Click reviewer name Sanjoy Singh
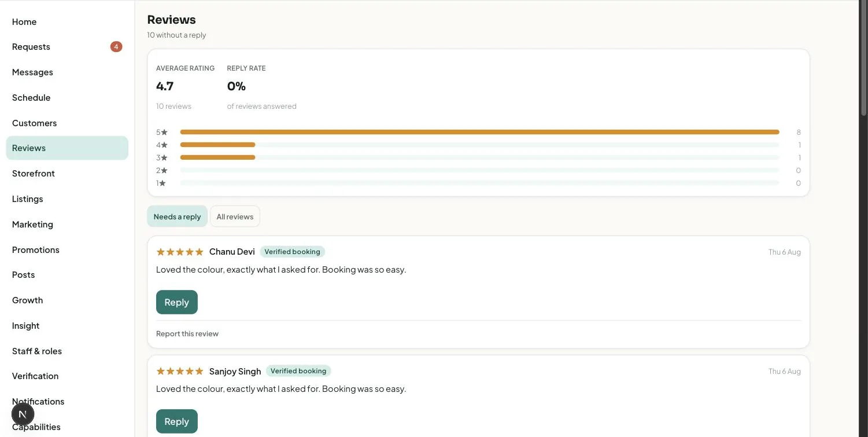 coord(235,372)
